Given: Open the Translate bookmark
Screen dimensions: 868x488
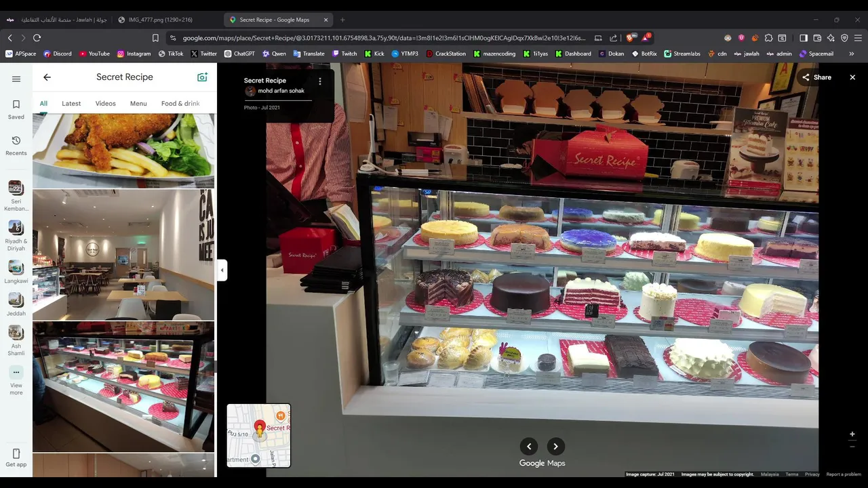Looking at the screenshot, I should [x=309, y=54].
